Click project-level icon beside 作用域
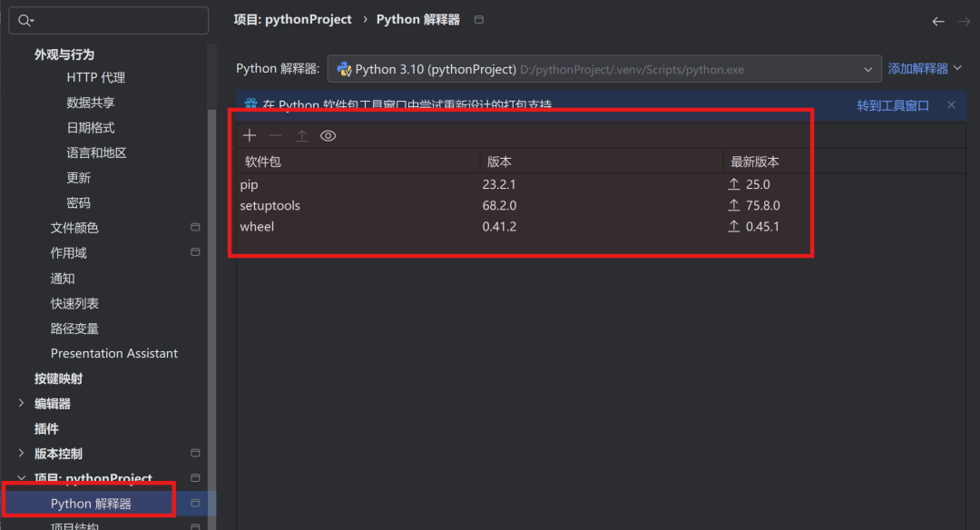 pos(195,252)
